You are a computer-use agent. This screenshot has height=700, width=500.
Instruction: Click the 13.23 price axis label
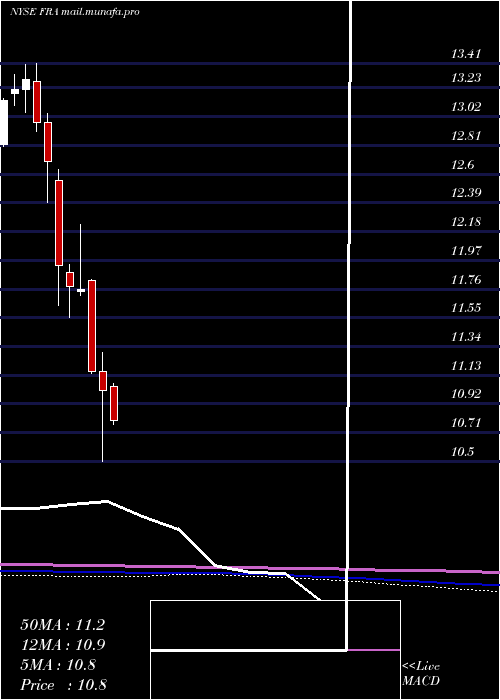point(466,78)
